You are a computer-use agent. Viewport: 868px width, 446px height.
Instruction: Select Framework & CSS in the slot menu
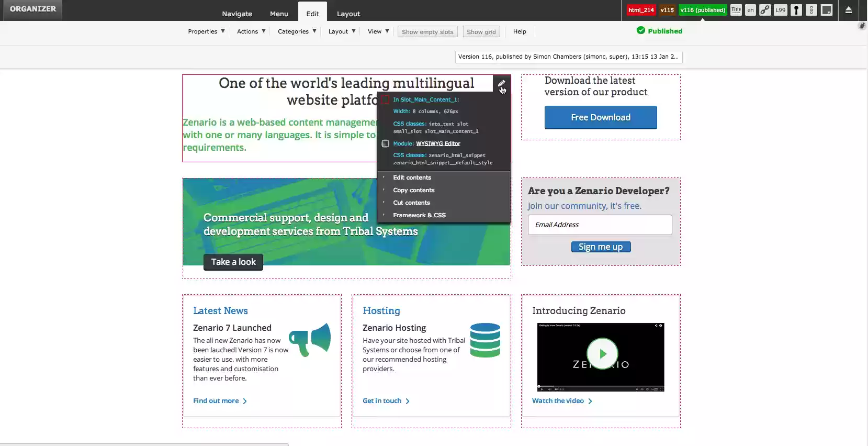[419, 215]
